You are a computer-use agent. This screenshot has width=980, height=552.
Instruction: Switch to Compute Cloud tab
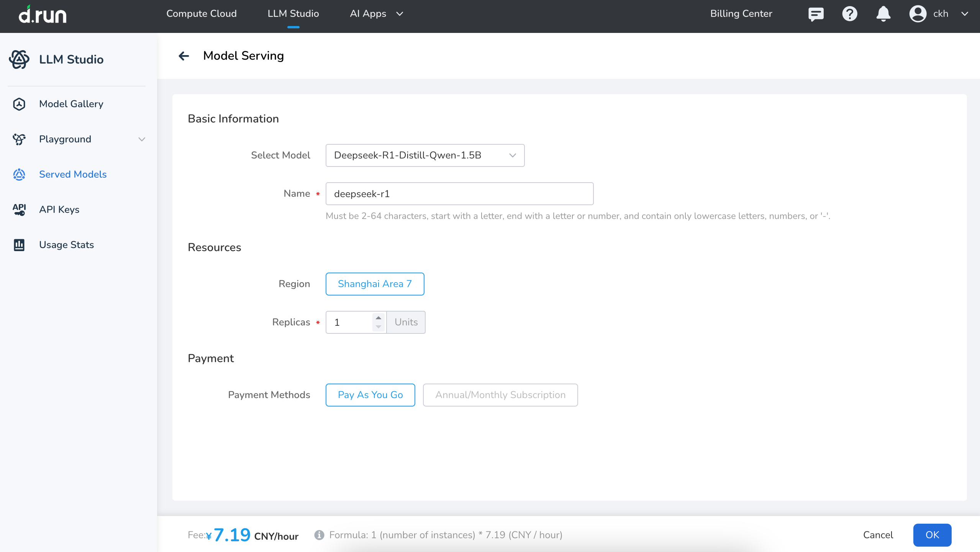point(202,14)
